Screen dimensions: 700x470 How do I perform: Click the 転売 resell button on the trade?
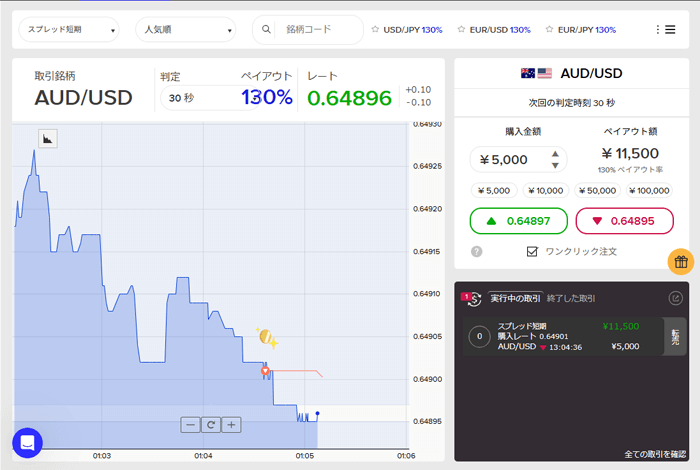(675, 337)
